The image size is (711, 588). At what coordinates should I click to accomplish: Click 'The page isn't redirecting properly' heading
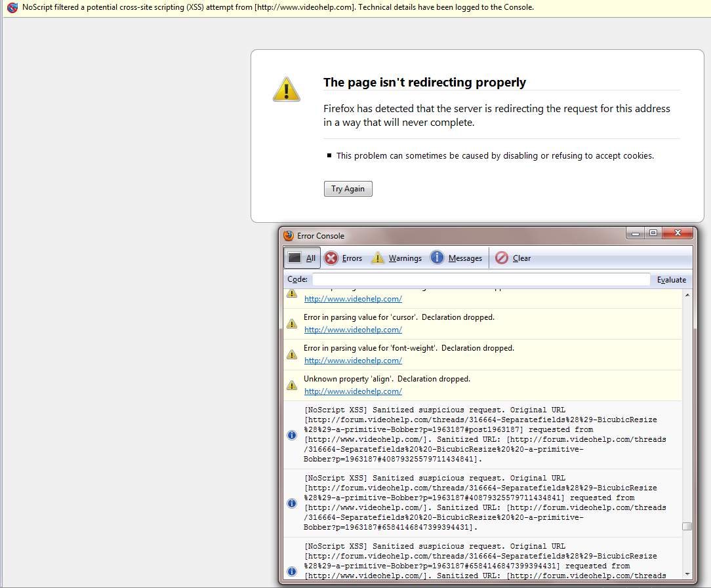(424, 83)
